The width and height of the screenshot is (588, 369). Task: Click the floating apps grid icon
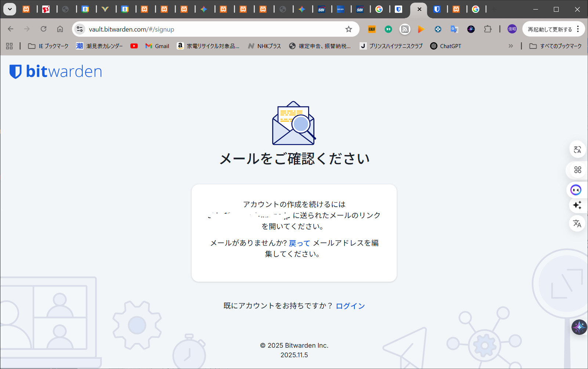577,170
